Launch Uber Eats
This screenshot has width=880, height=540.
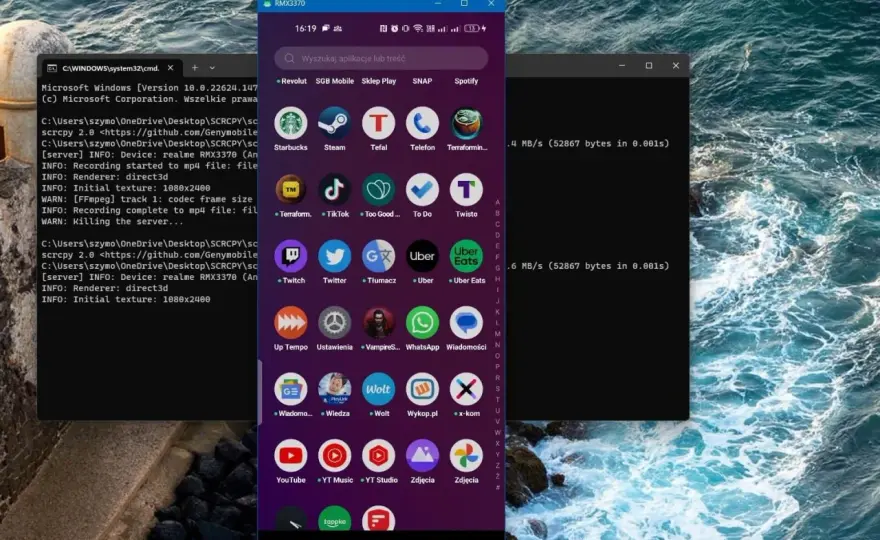coord(466,256)
